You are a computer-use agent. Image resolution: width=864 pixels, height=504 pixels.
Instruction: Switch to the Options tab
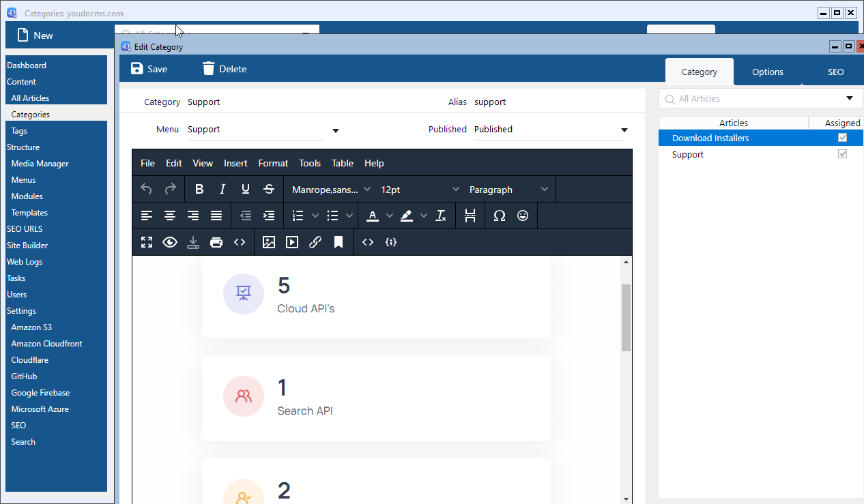pyautogui.click(x=767, y=72)
